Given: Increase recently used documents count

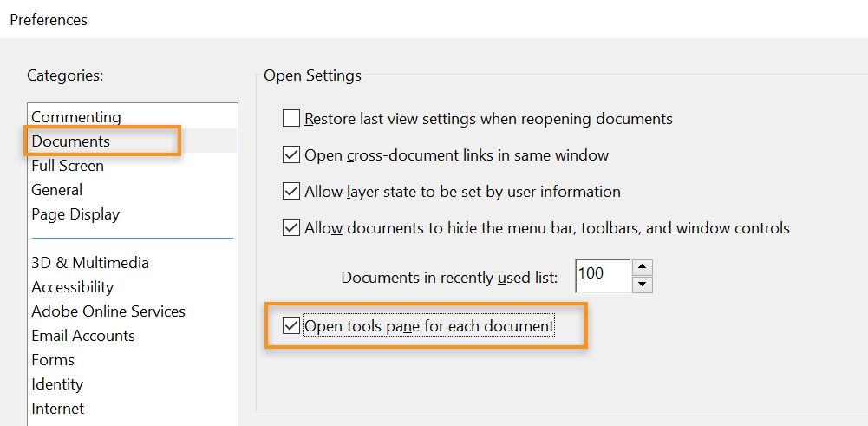Looking at the screenshot, I should coord(643,268).
